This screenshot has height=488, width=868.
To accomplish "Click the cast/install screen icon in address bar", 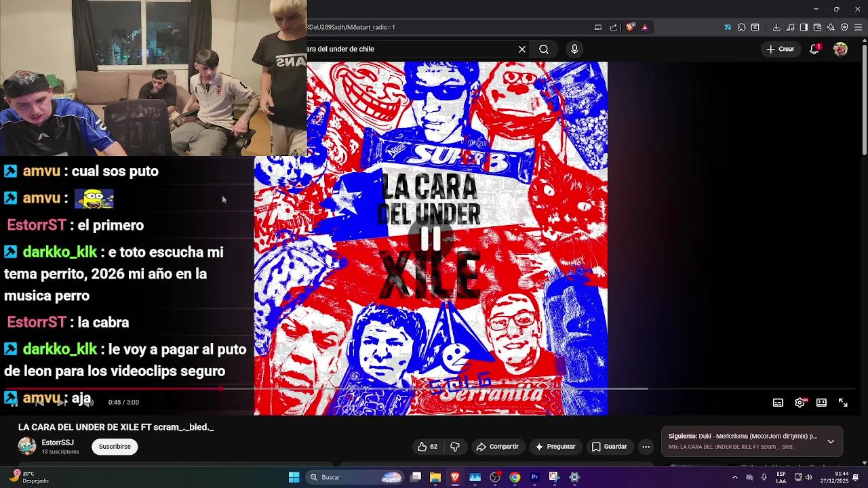I will point(598,27).
